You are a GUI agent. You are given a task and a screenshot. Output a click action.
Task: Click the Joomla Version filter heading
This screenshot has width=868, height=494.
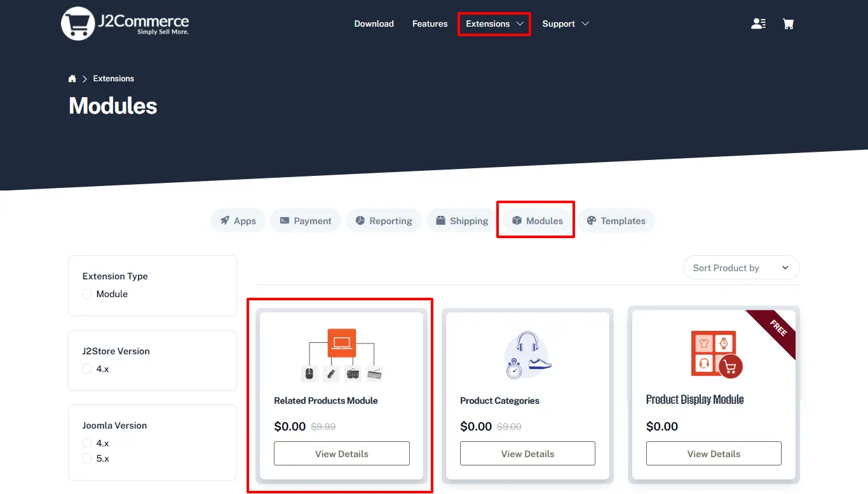pyautogui.click(x=115, y=425)
